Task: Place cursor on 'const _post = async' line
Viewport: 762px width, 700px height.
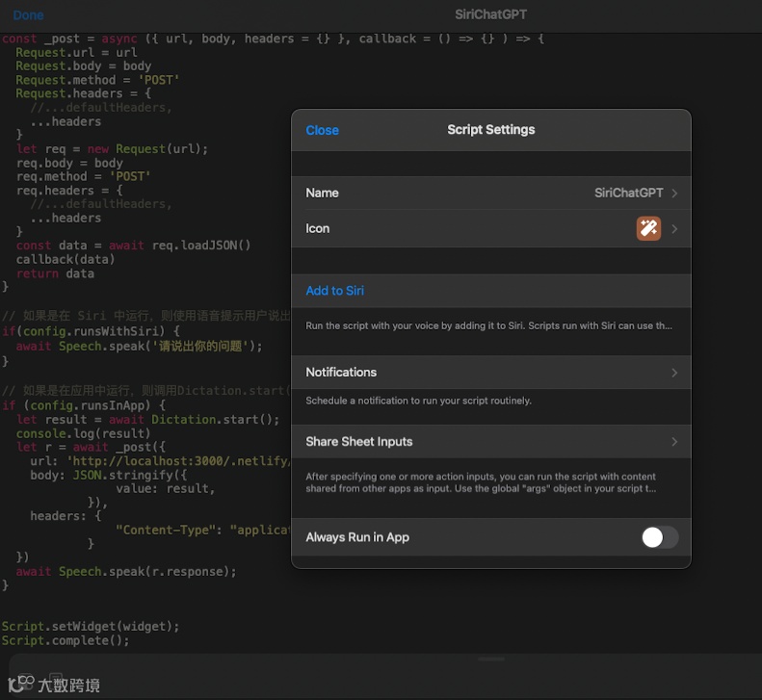Action: point(273,39)
